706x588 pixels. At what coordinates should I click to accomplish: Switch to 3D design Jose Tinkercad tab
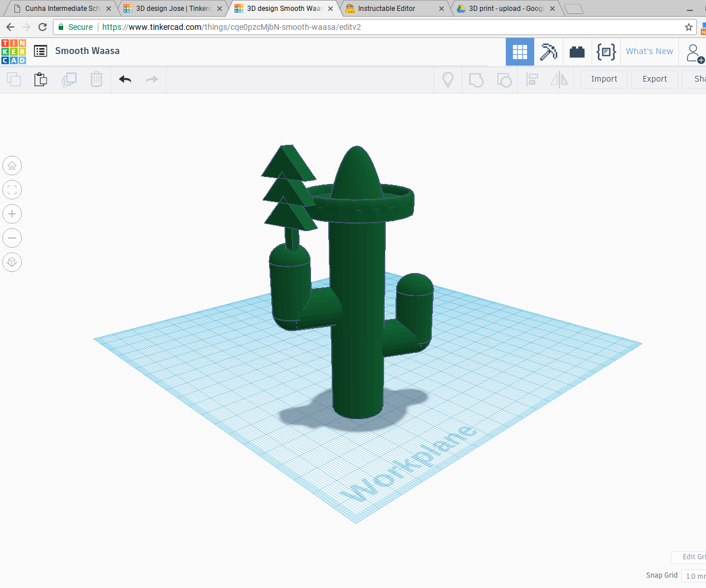click(x=172, y=9)
